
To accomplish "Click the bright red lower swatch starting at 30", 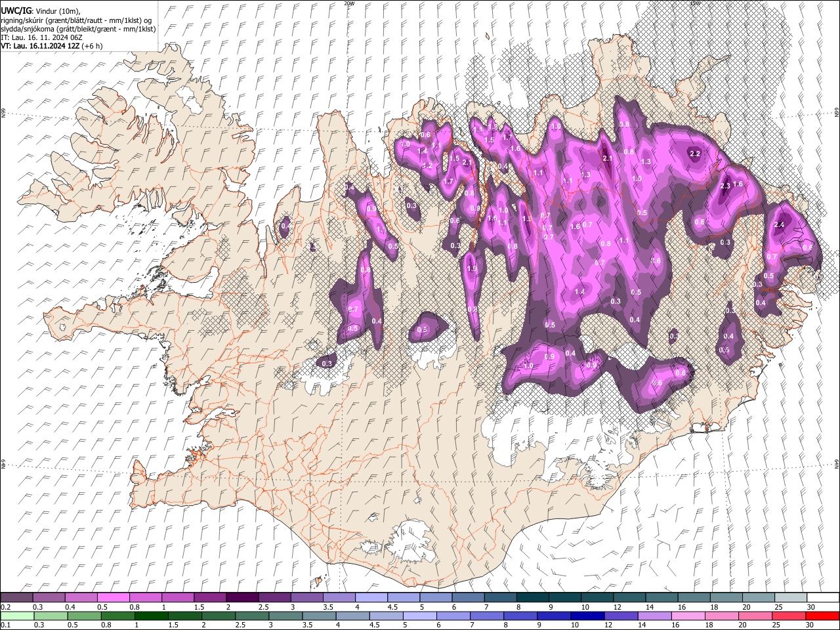I will pos(822,616).
